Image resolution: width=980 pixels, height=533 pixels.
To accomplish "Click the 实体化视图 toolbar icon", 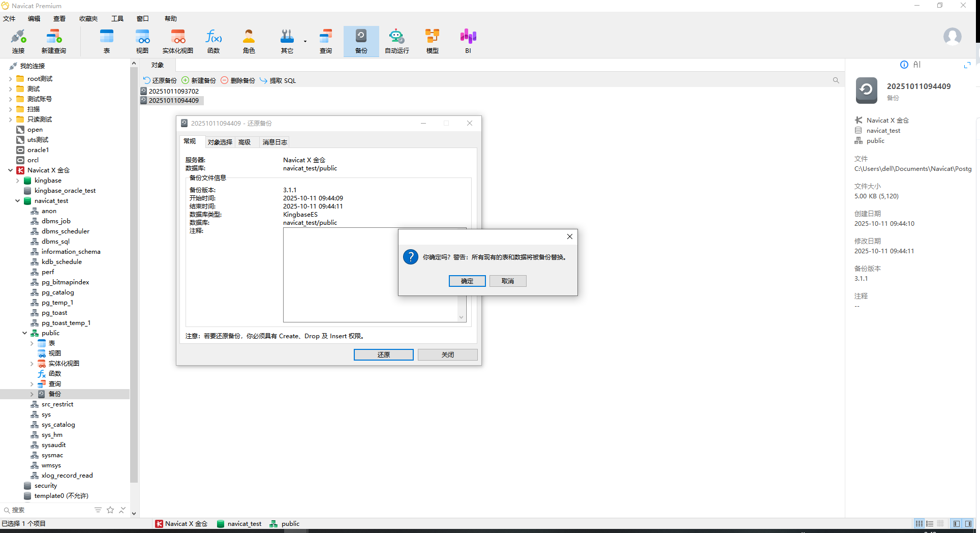I will coord(178,41).
